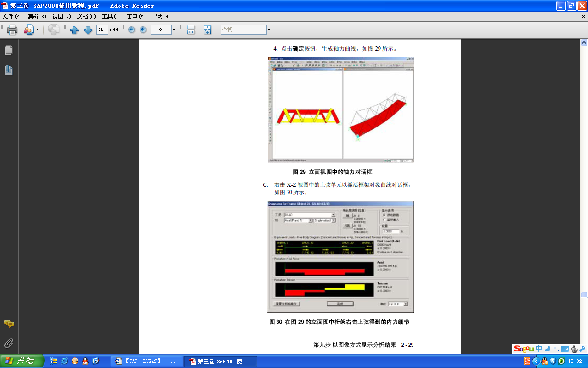Image resolution: width=588 pixels, height=368 pixels.
Task: Click the 开始 Start button
Action: tap(22, 361)
